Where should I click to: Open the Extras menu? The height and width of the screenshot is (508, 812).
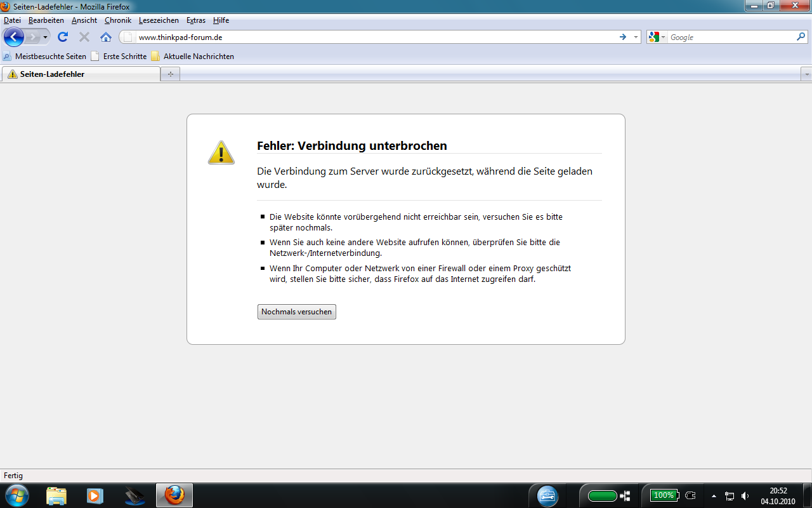(x=195, y=20)
